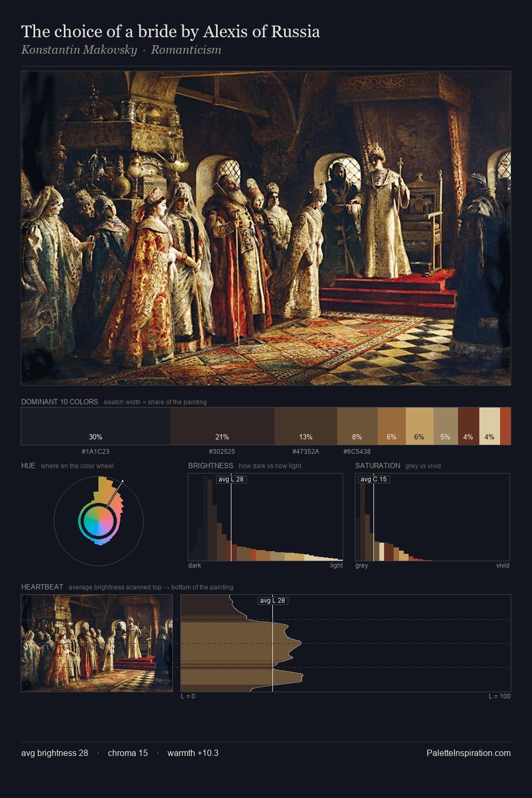Click the 'avg L 28' label in Heartbeat chart
532x798 pixels.
(273, 601)
